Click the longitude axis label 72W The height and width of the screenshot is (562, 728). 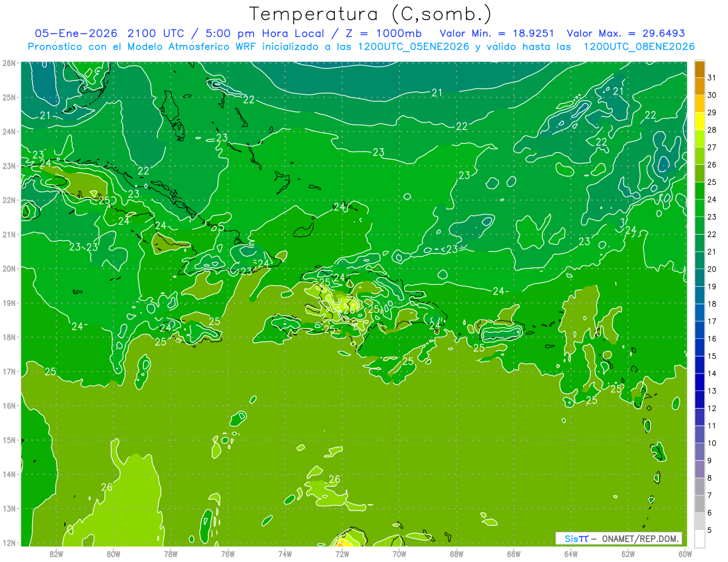[342, 554]
